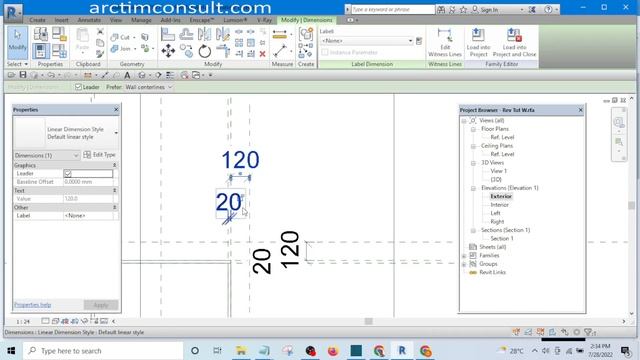Image resolution: width=640 pixels, height=360 pixels.
Task: Close the Properties panel
Action: 116,109
